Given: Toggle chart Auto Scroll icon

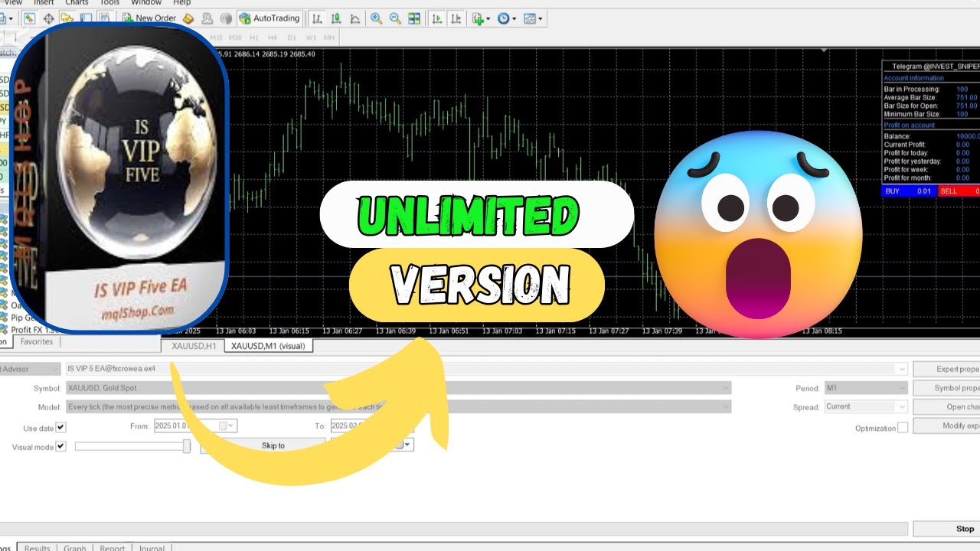Looking at the screenshot, I should pos(436,18).
